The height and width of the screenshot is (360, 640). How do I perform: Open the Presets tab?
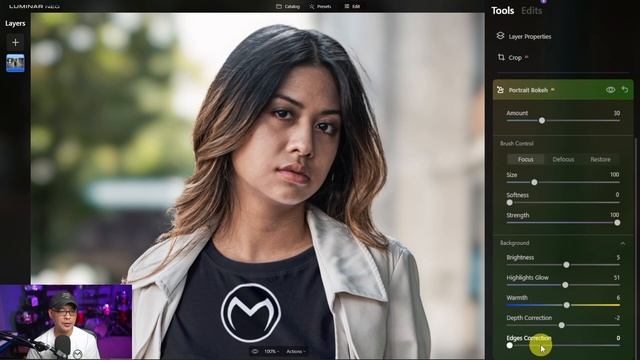tap(320, 7)
